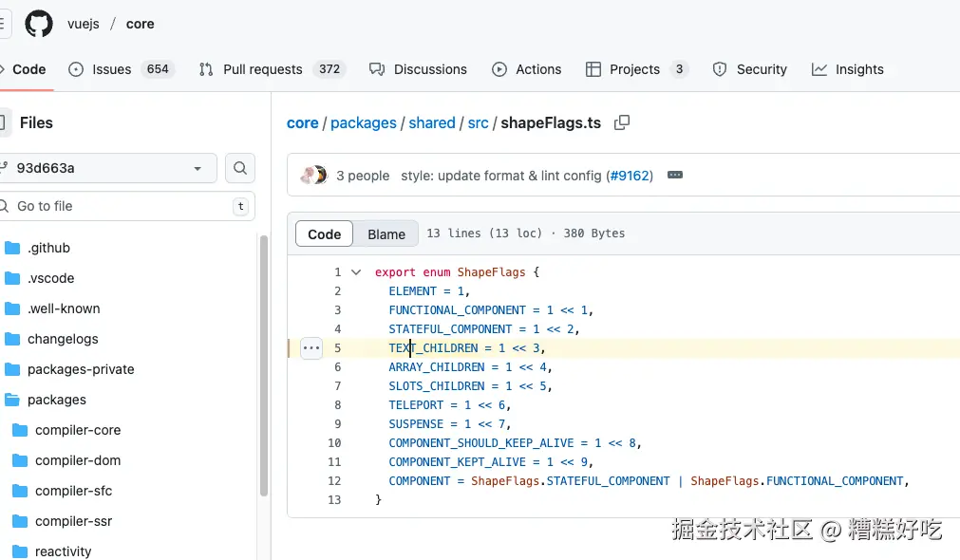This screenshot has height=560, width=960.
Task: Go to src breadcrumb link
Action: click(x=479, y=123)
